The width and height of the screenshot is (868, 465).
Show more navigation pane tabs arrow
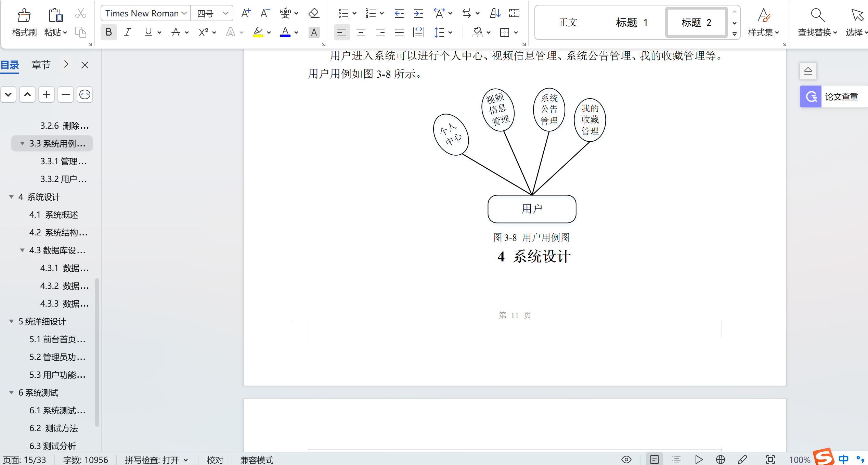66,64
